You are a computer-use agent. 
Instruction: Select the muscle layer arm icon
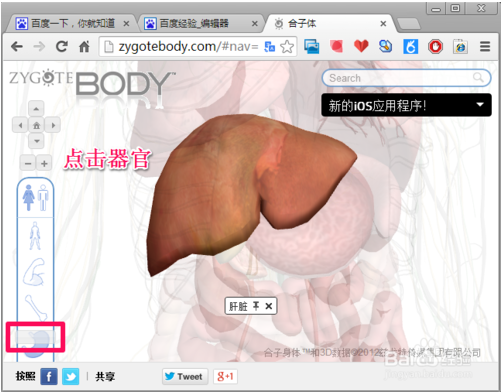pyautogui.click(x=34, y=272)
